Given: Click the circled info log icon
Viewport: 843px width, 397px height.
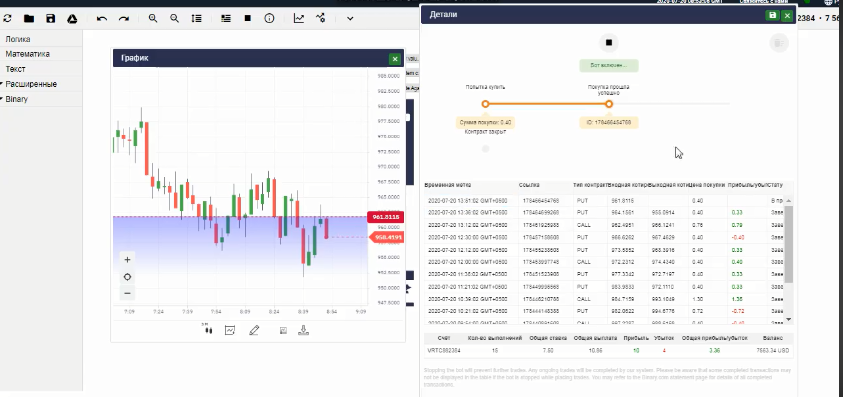Looking at the screenshot, I should [x=269, y=18].
